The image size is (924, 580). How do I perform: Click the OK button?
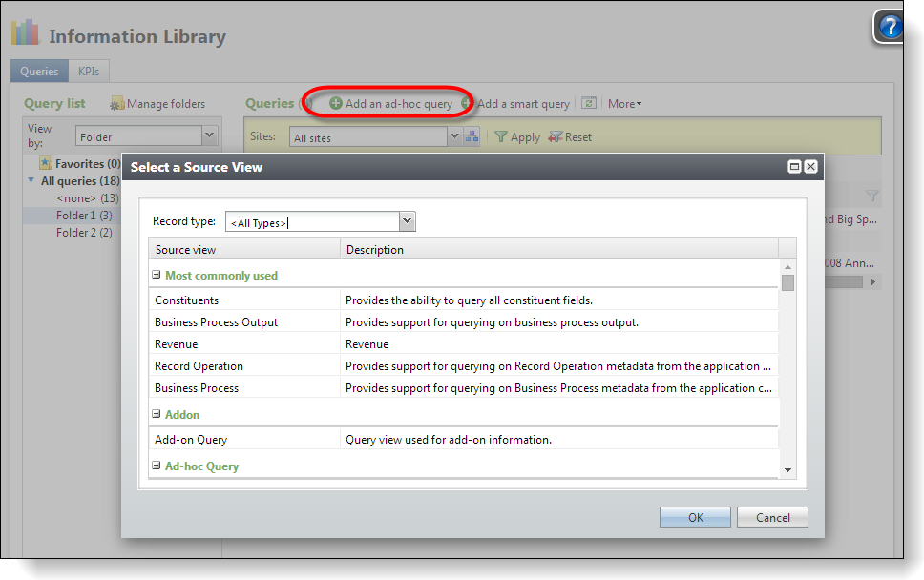[695, 517]
